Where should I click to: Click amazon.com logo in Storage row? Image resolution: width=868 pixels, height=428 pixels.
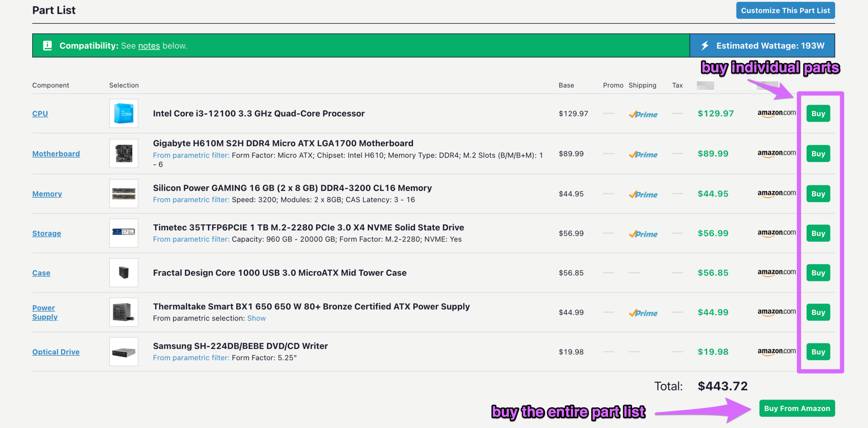tap(776, 233)
